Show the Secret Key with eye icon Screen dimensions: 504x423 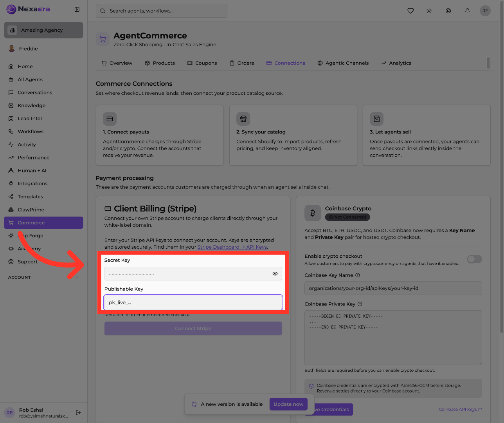[x=275, y=274]
